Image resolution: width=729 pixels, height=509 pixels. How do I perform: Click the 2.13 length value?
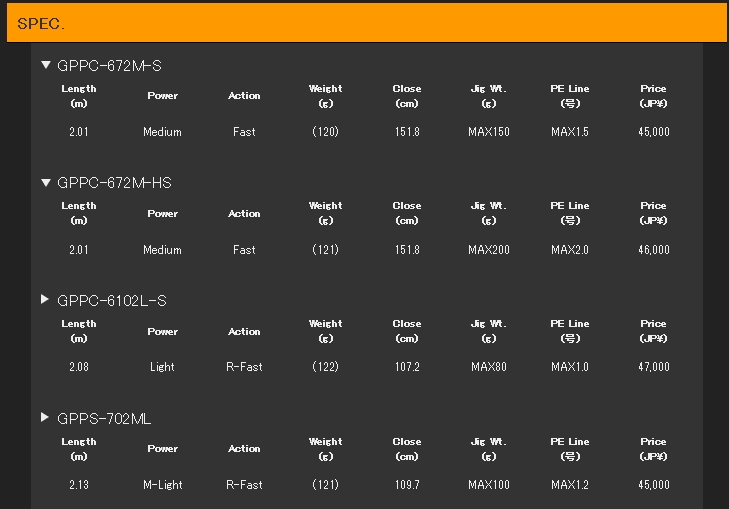tap(79, 485)
